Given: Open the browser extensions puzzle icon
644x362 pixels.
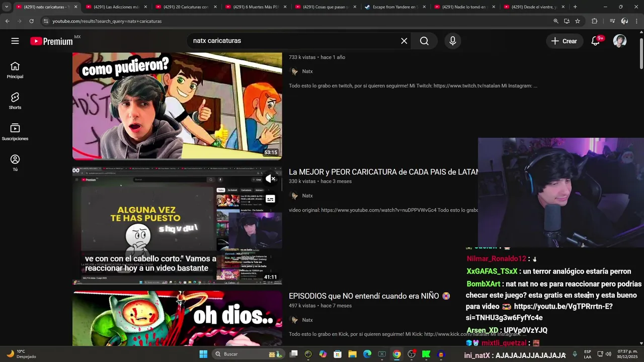Looking at the screenshot, I should coord(595,21).
